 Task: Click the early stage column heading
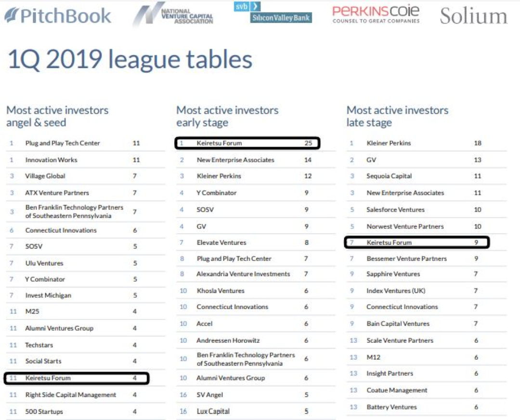pos(227,116)
